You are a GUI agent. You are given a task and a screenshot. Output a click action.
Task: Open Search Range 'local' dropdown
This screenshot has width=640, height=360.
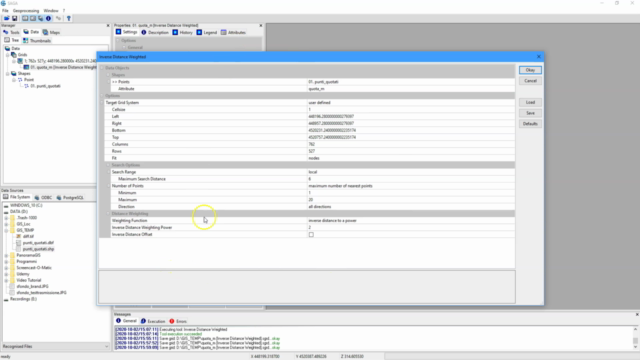click(411, 172)
